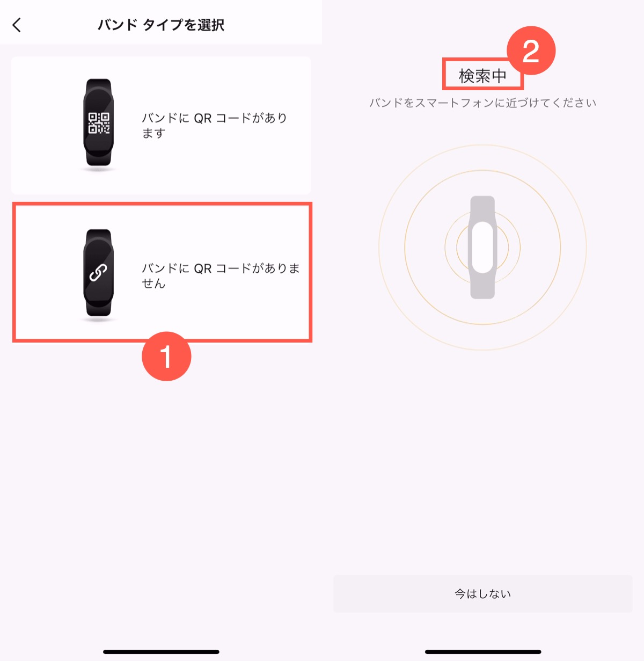Image resolution: width=644 pixels, height=661 pixels.
Task: Choose "バンドに QR コードがありません" option
Action: point(221,275)
